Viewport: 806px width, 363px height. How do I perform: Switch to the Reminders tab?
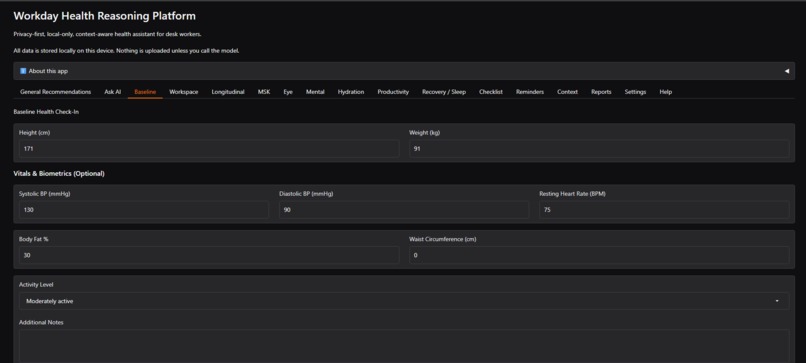click(529, 92)
